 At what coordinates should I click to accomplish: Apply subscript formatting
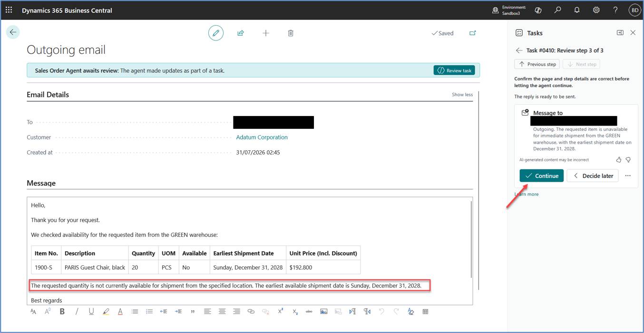(295, 312)
